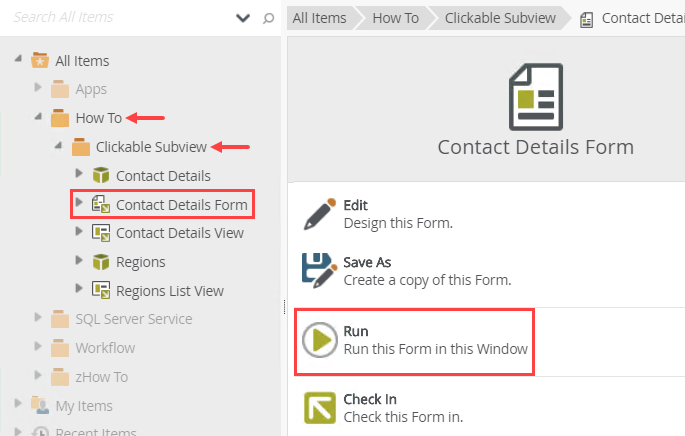685x436 pixels.
Task: Expand the Regions List View node
Action: [x=80, y=290]
